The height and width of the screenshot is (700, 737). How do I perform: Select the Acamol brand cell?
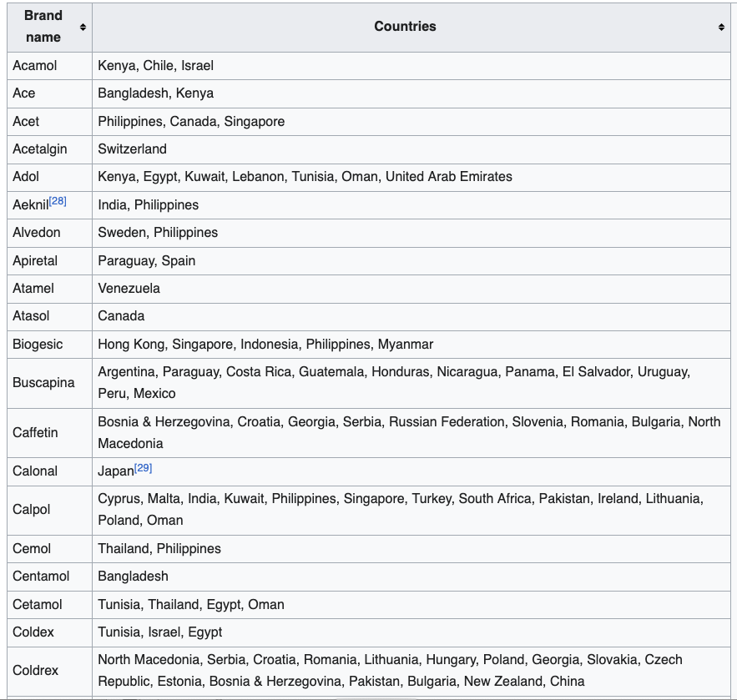coord(50,66)
